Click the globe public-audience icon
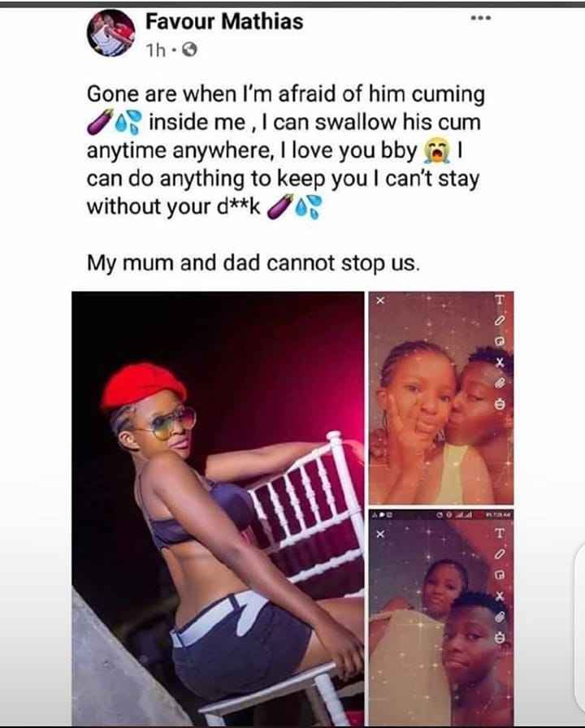585x728 pixels. click(189, 50)
